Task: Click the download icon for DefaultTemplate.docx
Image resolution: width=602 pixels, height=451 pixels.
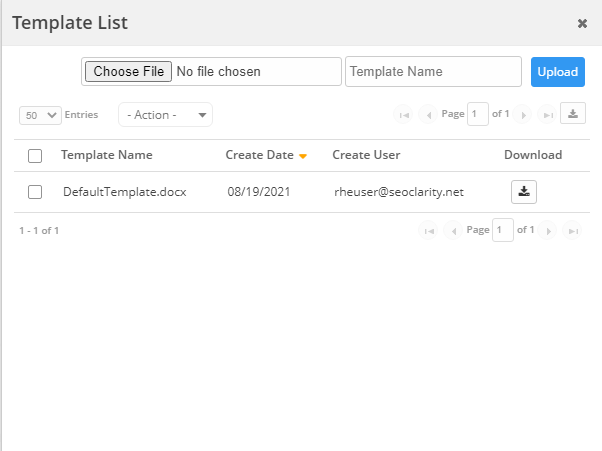Action: click(x=523, y=191)
